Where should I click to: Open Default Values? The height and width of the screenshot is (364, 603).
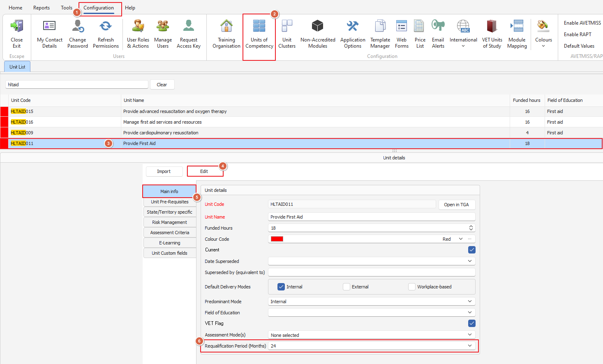click(579, 46)
